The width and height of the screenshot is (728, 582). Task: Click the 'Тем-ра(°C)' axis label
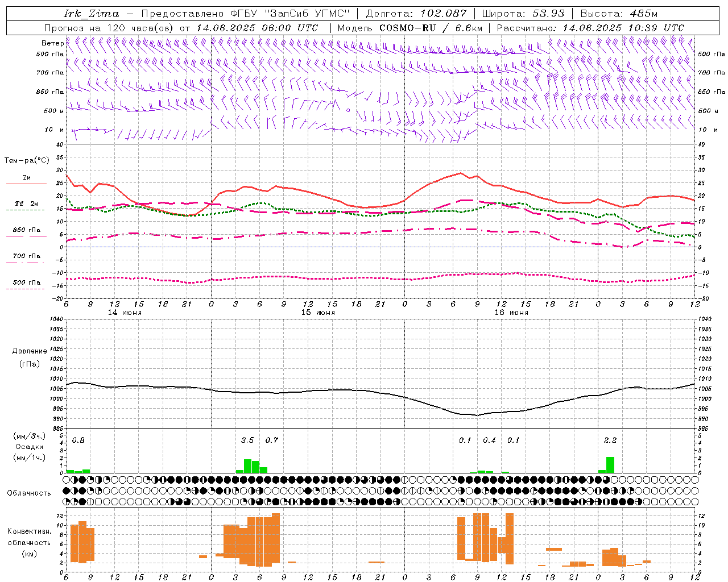tap(27, 161)
